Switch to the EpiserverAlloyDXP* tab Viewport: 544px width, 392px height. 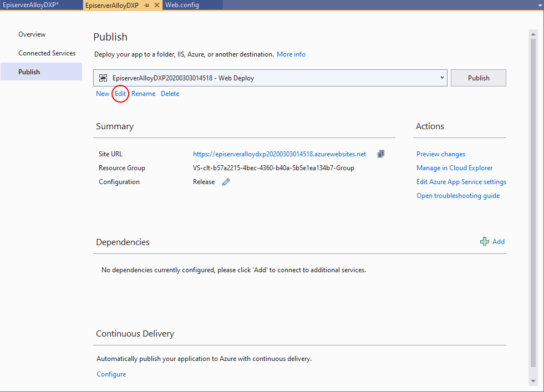click(31, 5)
